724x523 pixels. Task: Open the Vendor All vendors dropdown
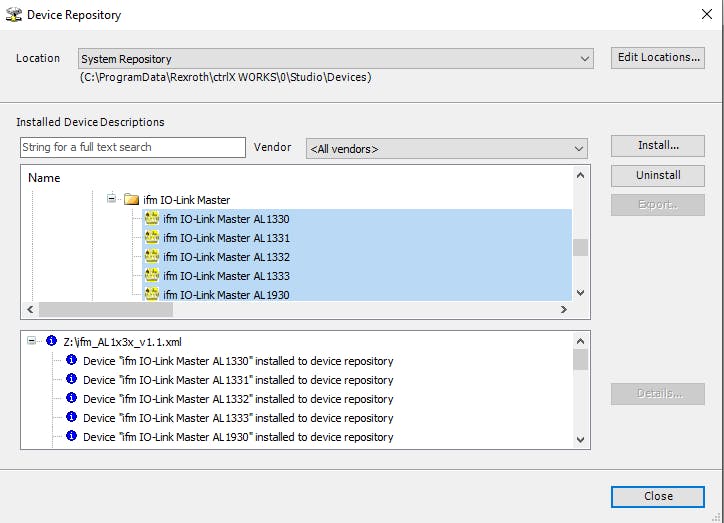446,149
